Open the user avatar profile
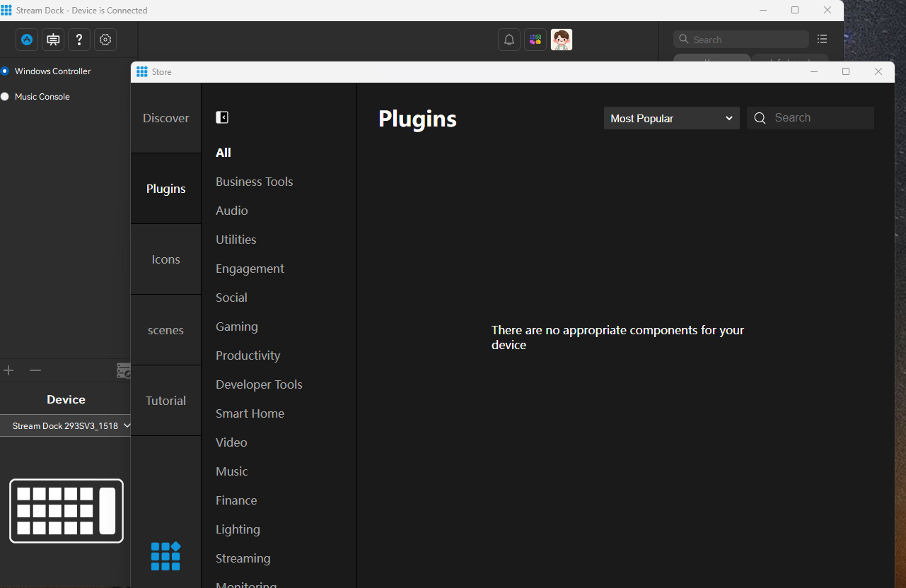 tap(562, 40)
